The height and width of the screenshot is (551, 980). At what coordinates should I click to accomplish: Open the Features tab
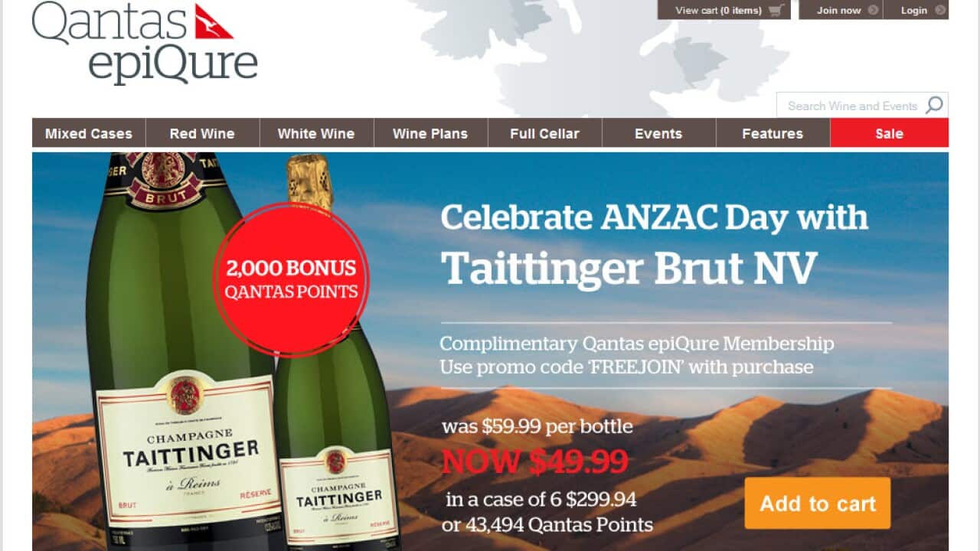click(x=773, y=133)
